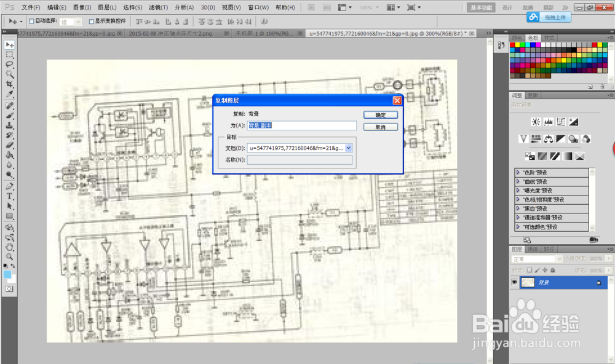Expand the "曝光度"预设 group

click(x=518, y=190)
